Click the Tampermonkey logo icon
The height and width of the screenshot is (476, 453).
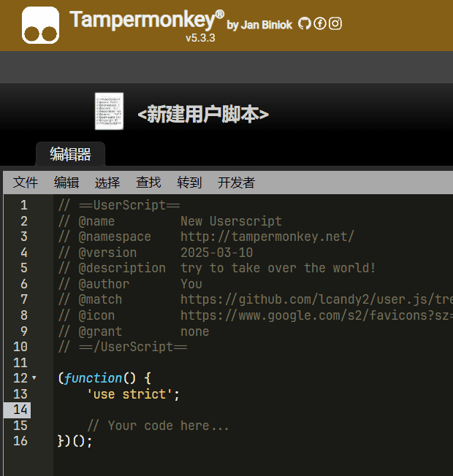40,26
